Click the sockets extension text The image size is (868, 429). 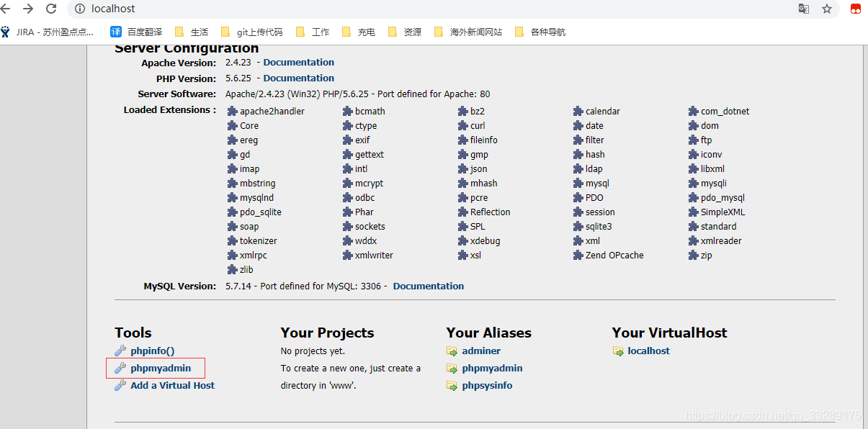(x=370, y=227)
